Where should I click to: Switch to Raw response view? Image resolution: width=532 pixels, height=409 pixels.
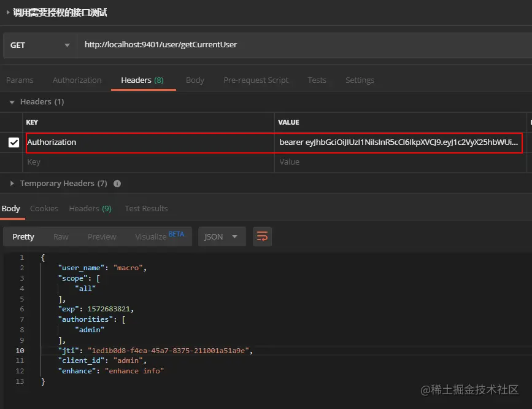[x=61, y=237]
